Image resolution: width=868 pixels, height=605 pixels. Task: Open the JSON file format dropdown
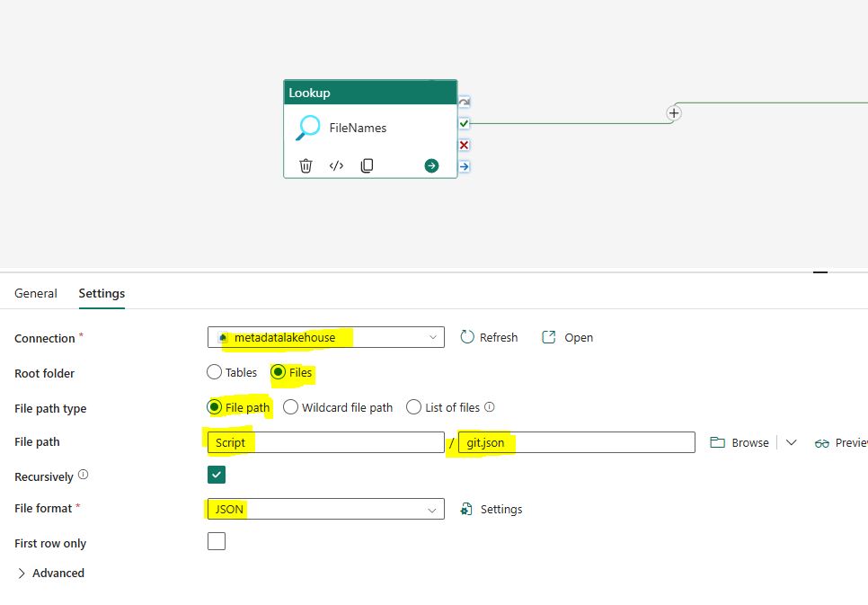[x=325, y=509]
